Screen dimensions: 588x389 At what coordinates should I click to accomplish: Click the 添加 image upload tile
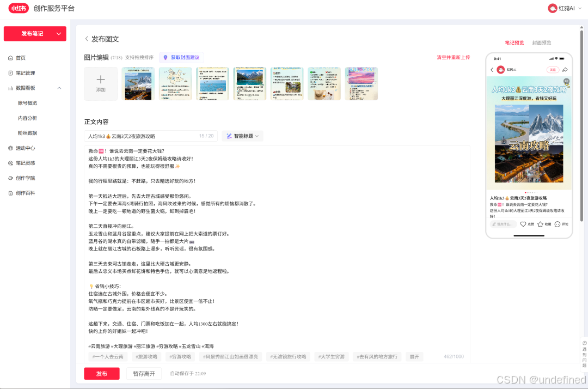pyautogui.click(x=101, y=84)
